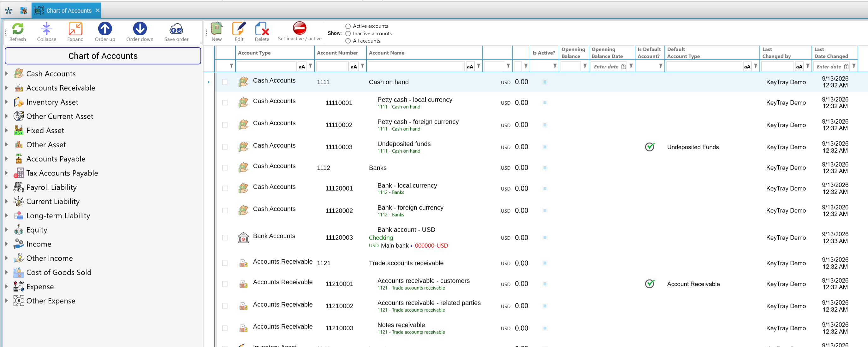
Task: Check the box for Cash on hand row
Action: coord(225,82)
